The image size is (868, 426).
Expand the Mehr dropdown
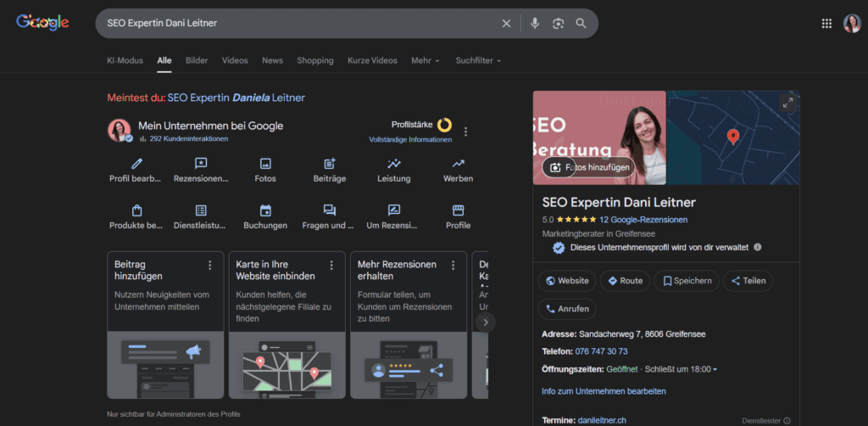click(426, 60)
